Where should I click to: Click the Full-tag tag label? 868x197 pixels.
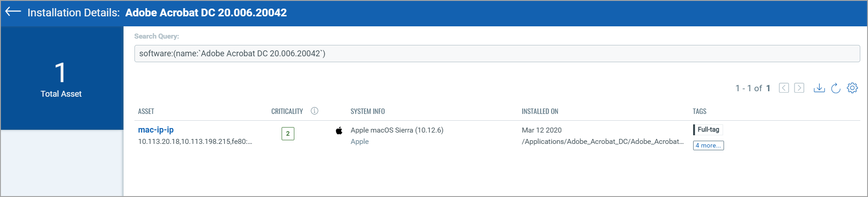point(708,130)
